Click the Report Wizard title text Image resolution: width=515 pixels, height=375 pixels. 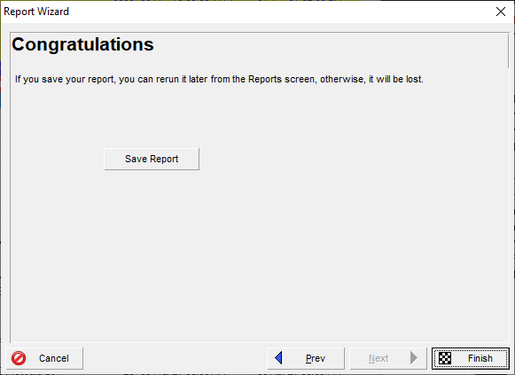[x=36, y=12]
